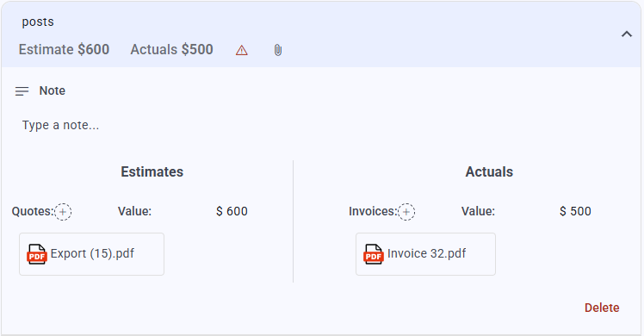Select the Estimates section heading

[x=152, y=171]
